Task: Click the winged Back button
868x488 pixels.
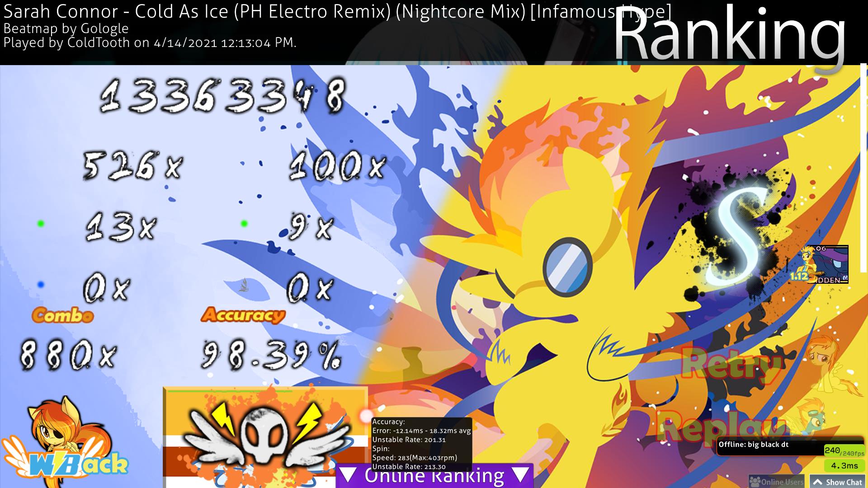Action: pyautogui.click(x=66, y=443)
